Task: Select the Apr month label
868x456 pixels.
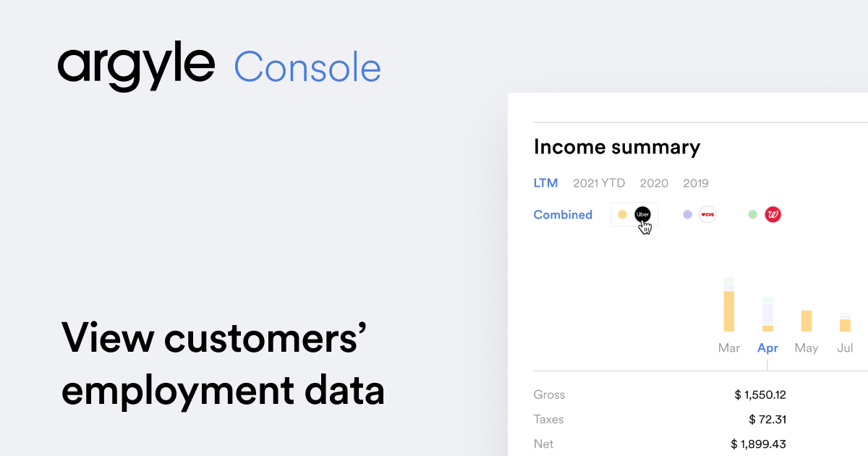Action: [x=767, y=348]
